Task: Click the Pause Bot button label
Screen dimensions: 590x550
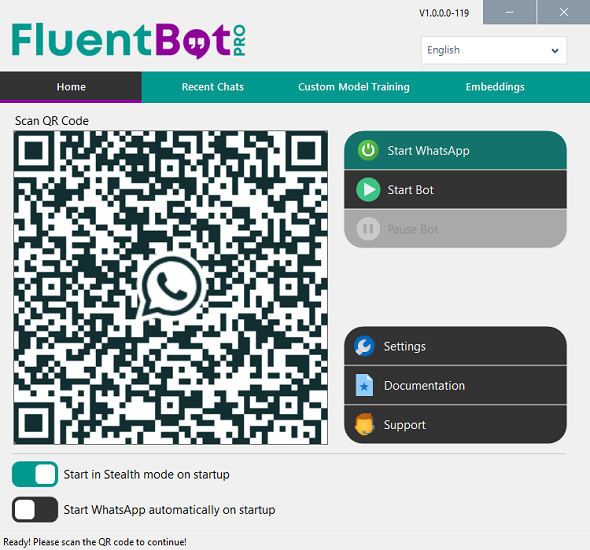Action: click(413, 229)
